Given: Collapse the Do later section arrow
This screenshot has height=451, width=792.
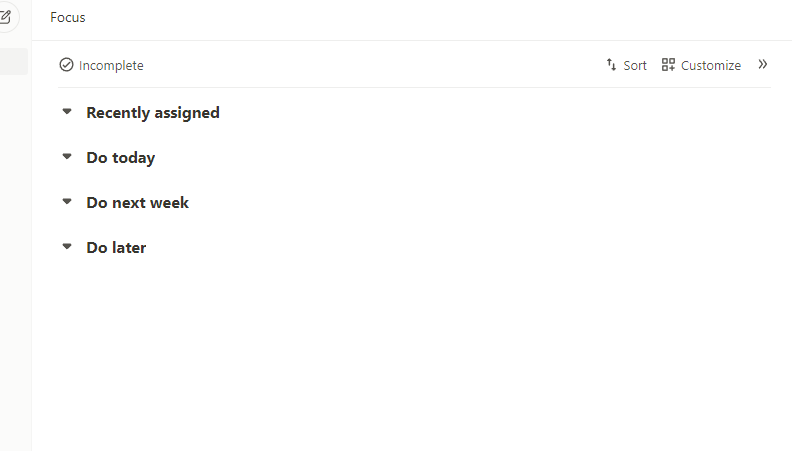Looking at the screenshot, I should (x=67, y=246).
